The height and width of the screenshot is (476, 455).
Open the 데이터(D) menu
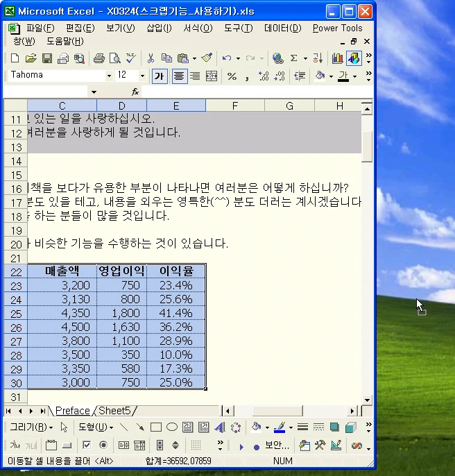click(282, 28)
